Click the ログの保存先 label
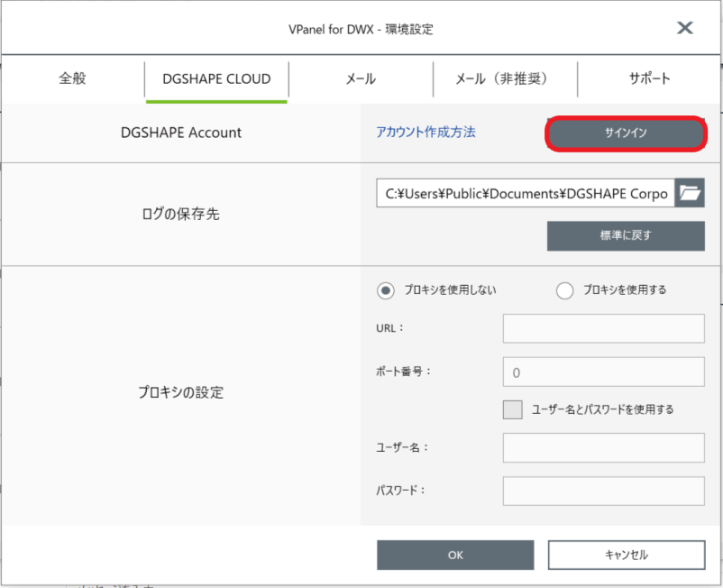The width and height of the screenshot is (723, 588). 180,214
